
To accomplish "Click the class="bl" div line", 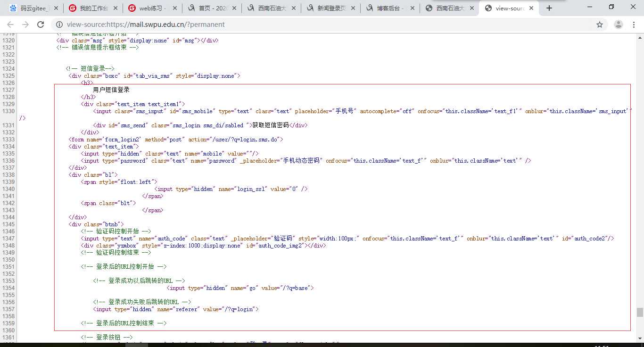I will pyautogui.click(x=93, y=175).
